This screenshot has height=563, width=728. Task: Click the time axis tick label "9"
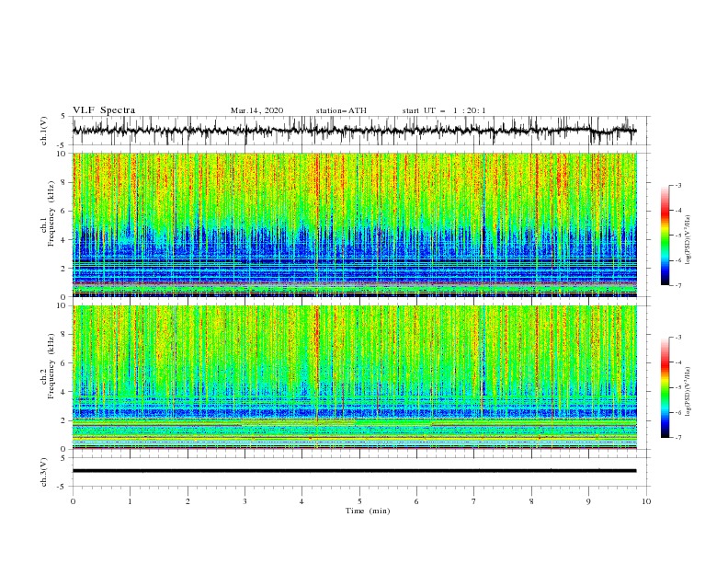click(x=588, y=501)
